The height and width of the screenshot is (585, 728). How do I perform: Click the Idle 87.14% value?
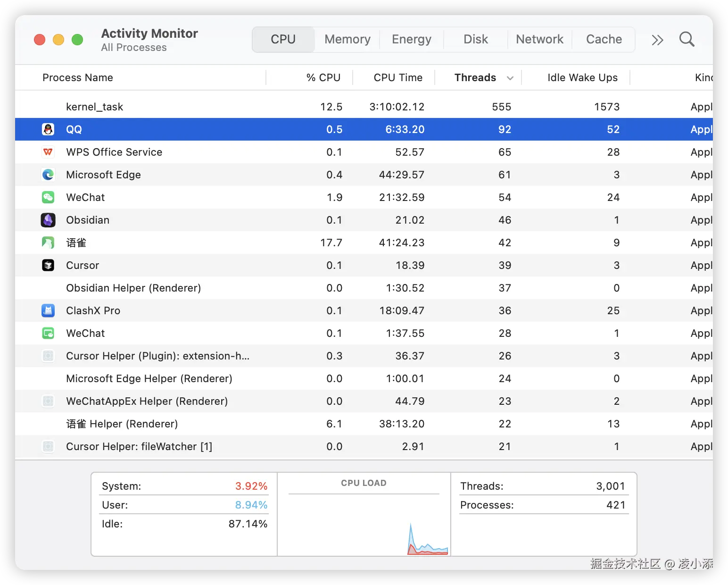click(248, 524)
